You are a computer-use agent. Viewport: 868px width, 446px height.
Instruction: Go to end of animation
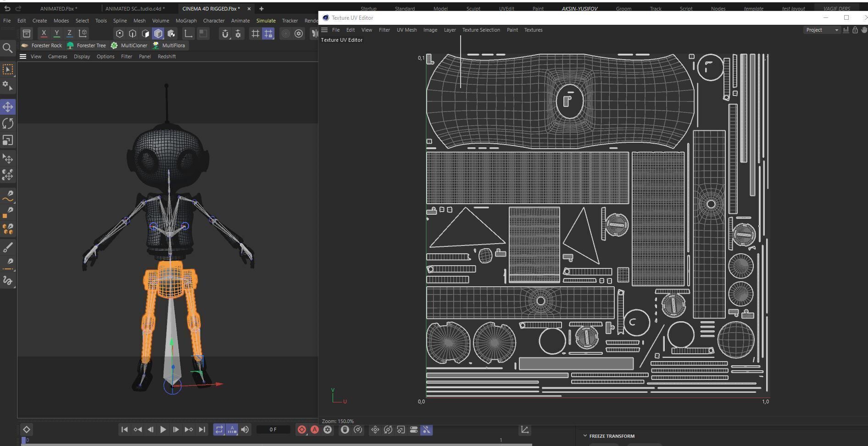(x=202, y=429)
